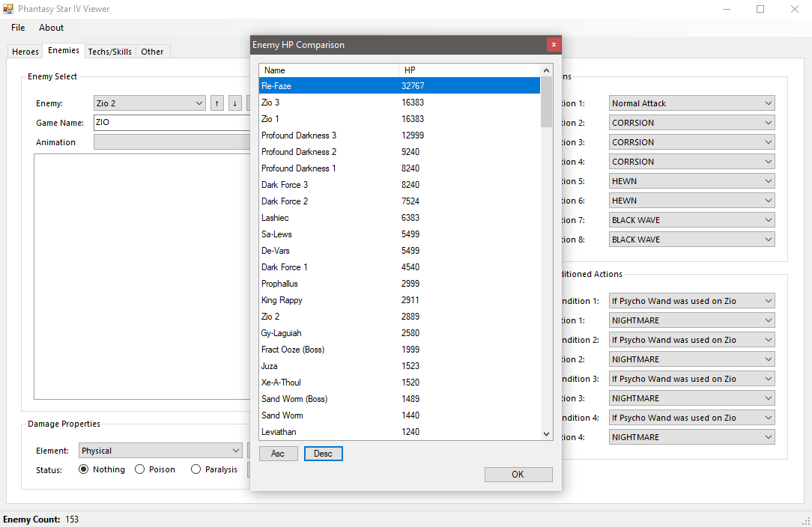The width and height of the screenshot is (812, 527).
Task: Select the Lashiec row
Action: coord(399,218)
